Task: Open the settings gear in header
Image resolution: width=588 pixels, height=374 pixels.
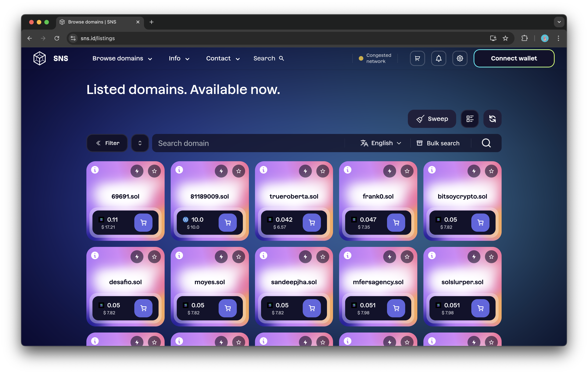Action: [460, 58]
